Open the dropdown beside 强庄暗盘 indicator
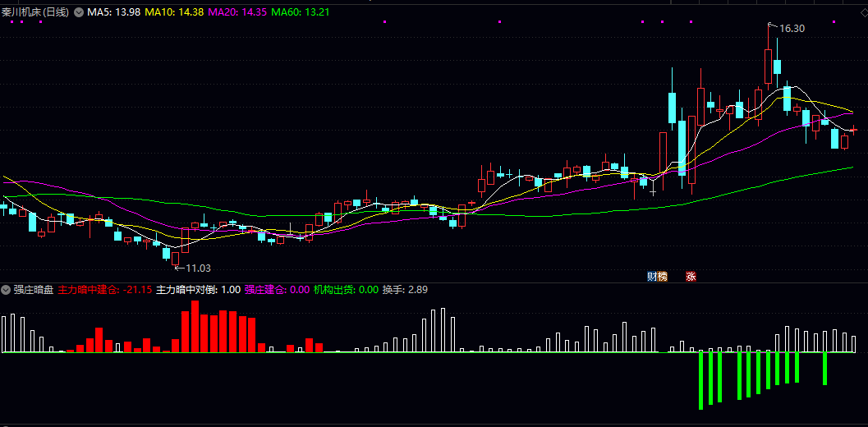The height and width of the screenshot is (427, 868). click(7, 289)
